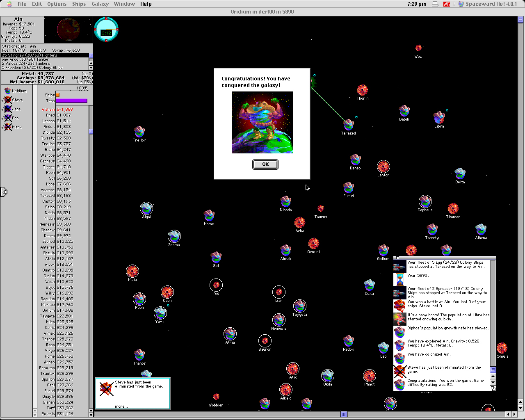Click the turn timer clock icon
Screen dimensions: 525x420
click(106, 30)
